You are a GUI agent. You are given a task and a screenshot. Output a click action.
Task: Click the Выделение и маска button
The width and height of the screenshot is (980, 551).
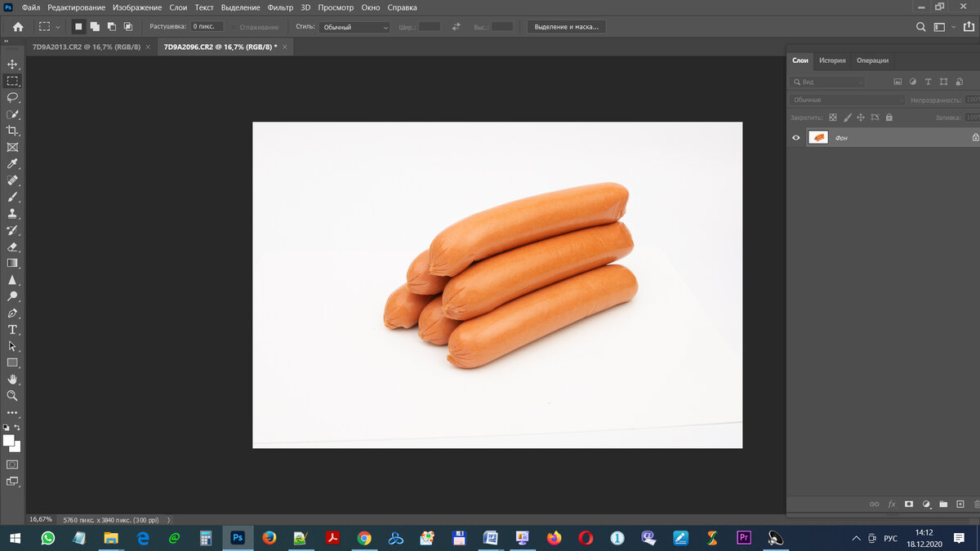coord(567,27)
